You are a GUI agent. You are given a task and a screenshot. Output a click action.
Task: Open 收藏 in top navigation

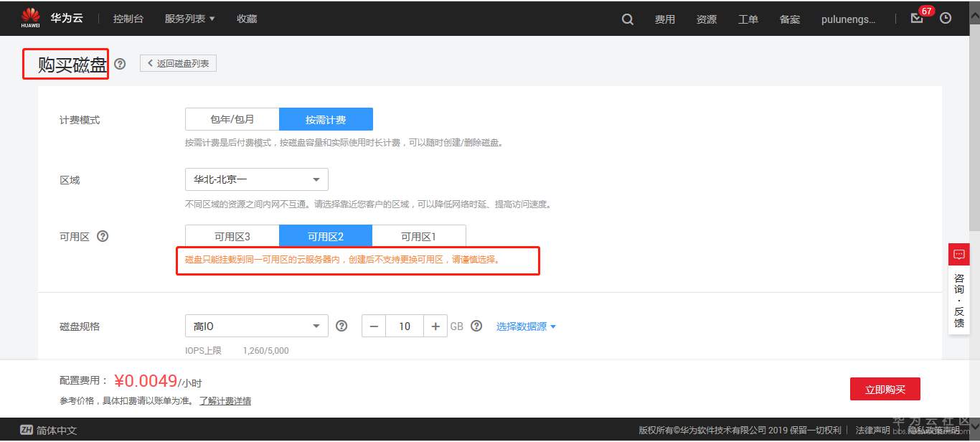point(247,19)
